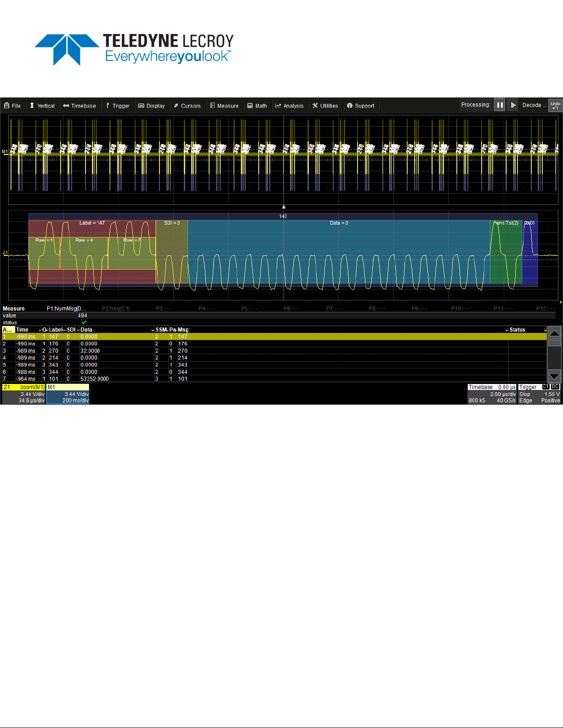Click the 0x01 parity annotation
This screenshot has width=563, height=728.
[x=529, y=223]
